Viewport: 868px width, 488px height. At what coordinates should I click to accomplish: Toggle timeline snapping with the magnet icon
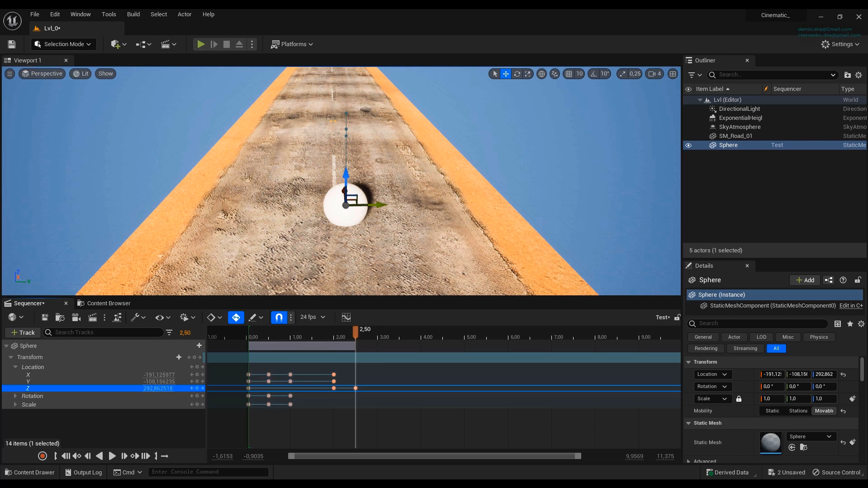tap(278, 317)
